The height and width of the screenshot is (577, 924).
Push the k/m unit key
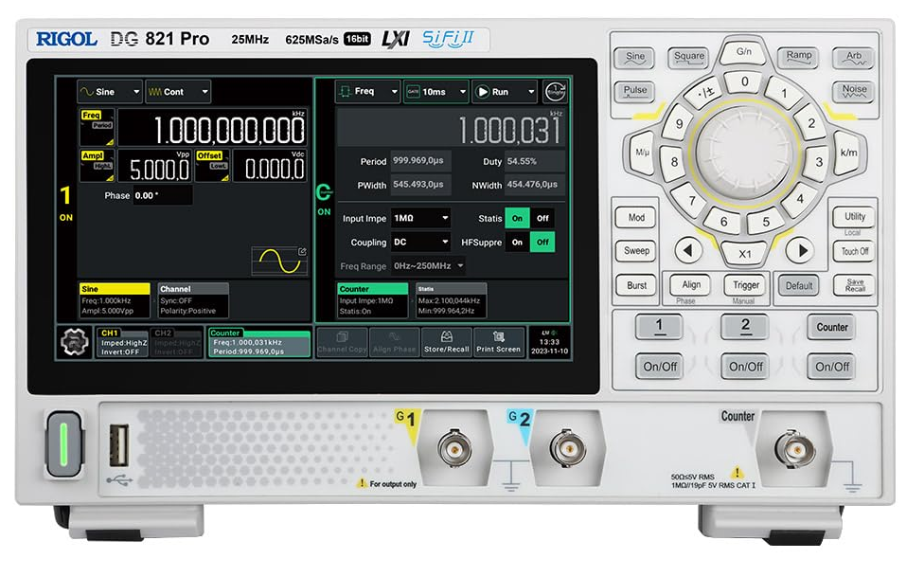click(848, 153)
